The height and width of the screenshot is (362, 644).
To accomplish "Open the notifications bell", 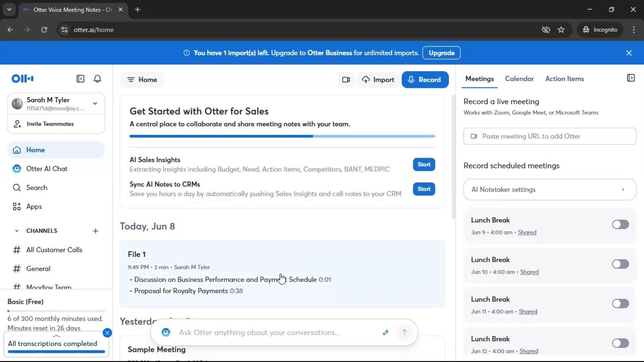I will (97, 79).
